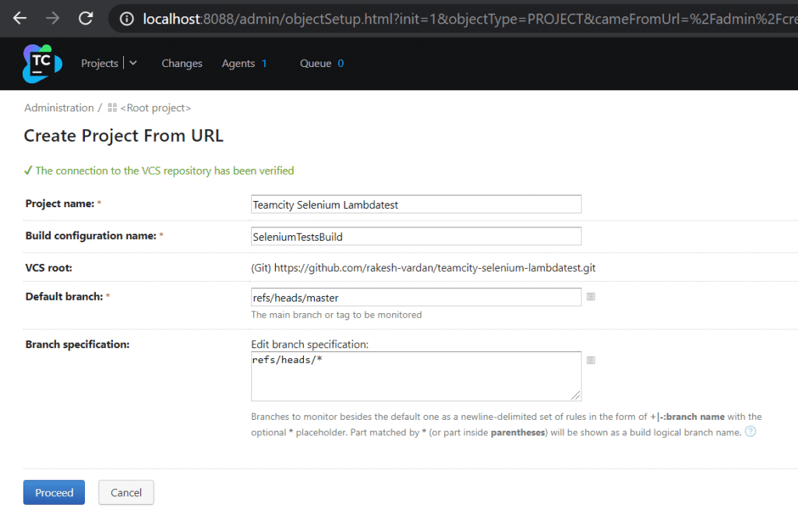
Task: Click the site info icon in the address bar
Action: 127,18
